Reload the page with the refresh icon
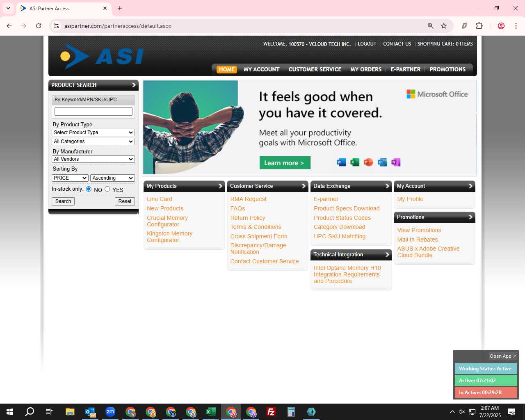525x420 pixels. (x=39, y=26)
